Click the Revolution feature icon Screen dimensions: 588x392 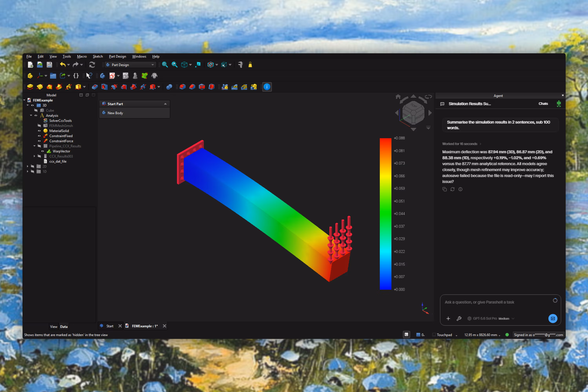point(40,87)
